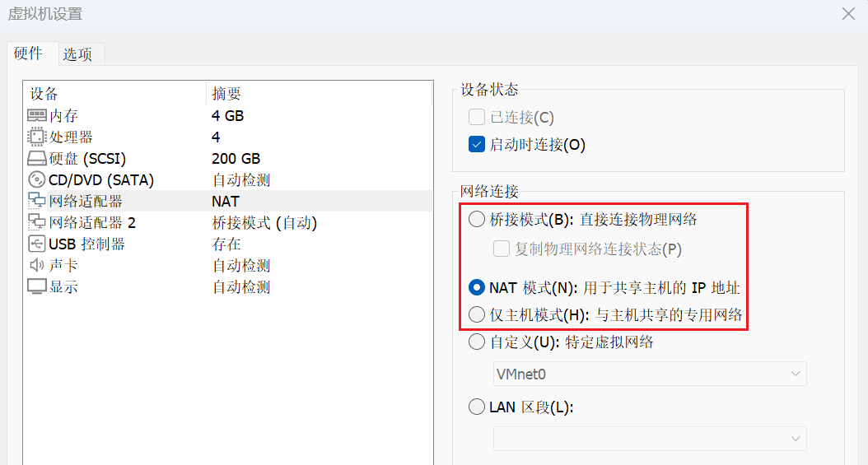Close the 虚拟机设置 dialog
The width and height of the screenshot is (868, 465).
click(848, 14)
